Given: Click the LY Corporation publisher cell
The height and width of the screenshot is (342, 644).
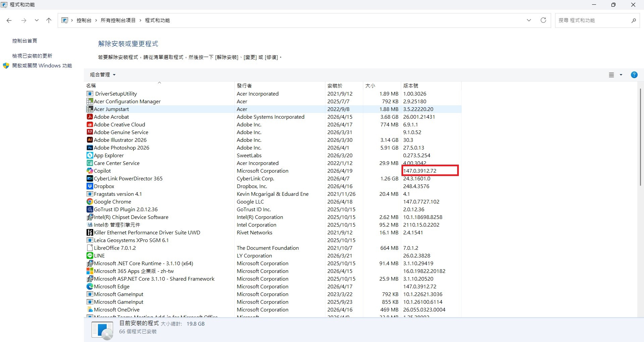Looking at the screenshot, I should point(254,255).
